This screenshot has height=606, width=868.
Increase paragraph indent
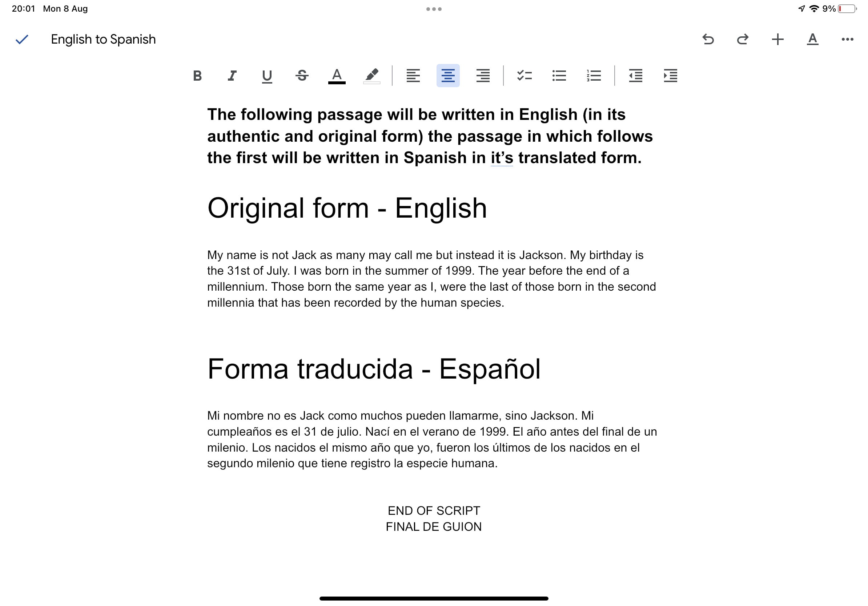pyautogui.click(x=670, y=76)
